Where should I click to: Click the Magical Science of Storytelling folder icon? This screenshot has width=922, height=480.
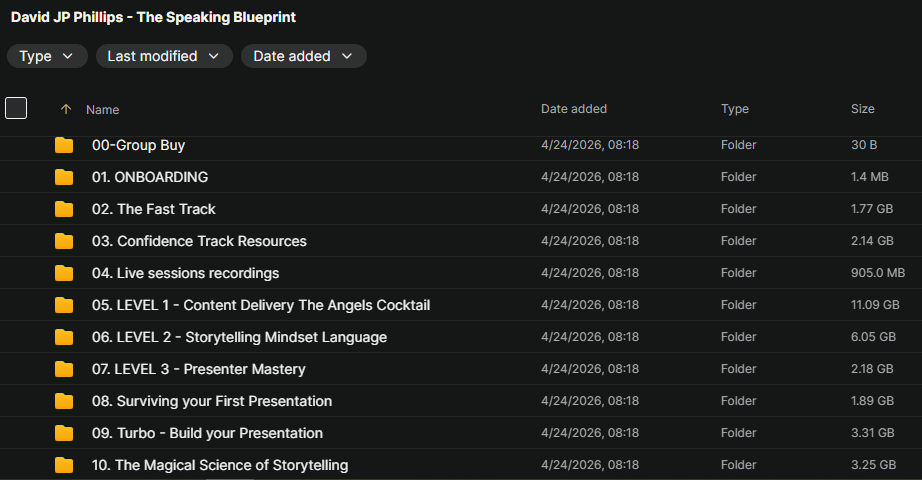64,465
